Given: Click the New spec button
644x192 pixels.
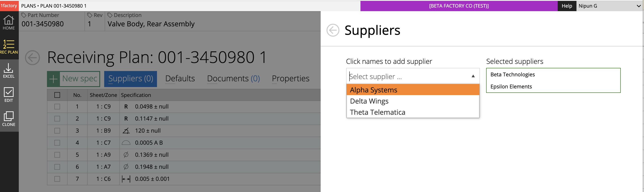Looking at the screenshot, I should click(x=74, y=79).
